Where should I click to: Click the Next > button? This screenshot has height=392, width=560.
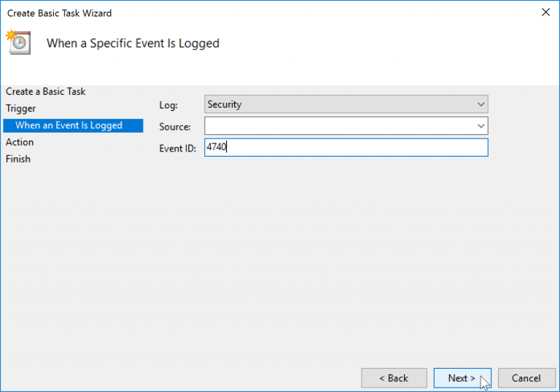tap(462, 378)
